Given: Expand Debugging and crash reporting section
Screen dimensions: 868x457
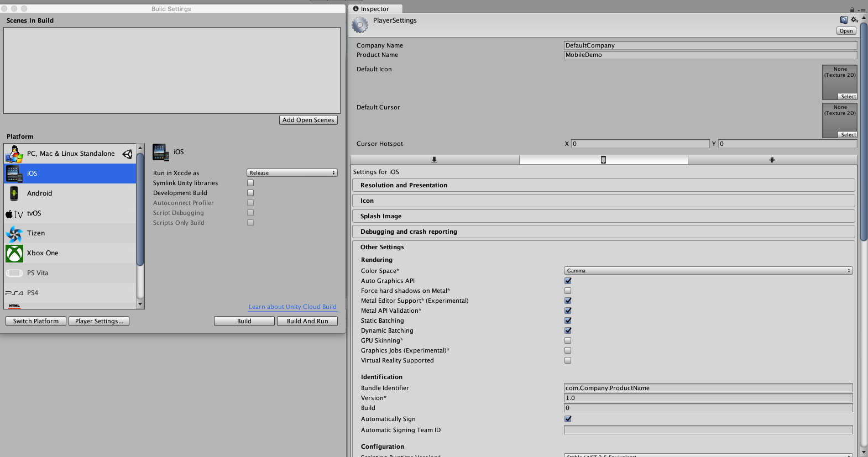Looking at the screenshot, I should pyautogui.click(x=603, y=232).
